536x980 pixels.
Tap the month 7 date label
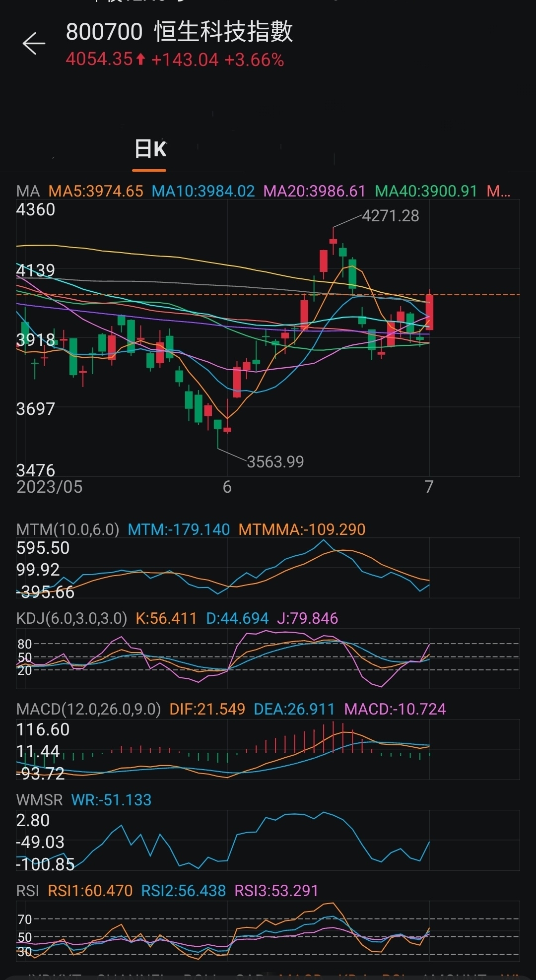click(429, 487)
